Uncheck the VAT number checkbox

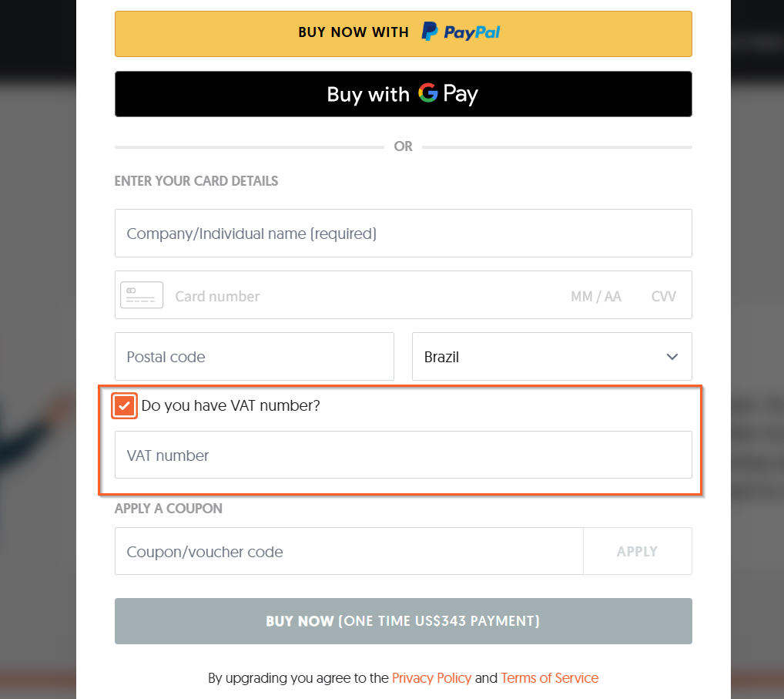(x=125, y=405)
